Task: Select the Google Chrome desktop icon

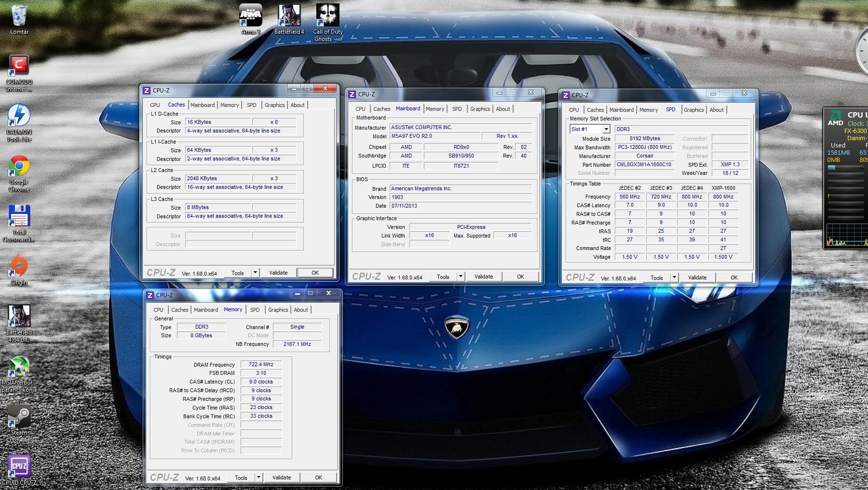Action: 19,173
